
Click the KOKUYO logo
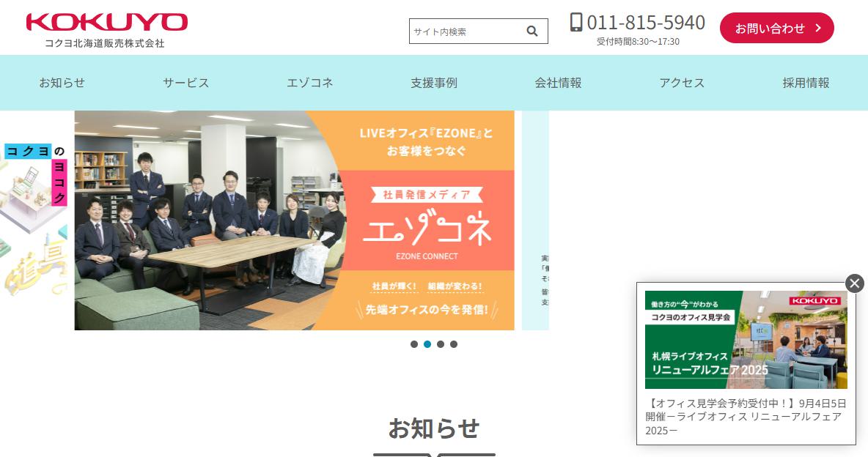(x=107, y=23)
